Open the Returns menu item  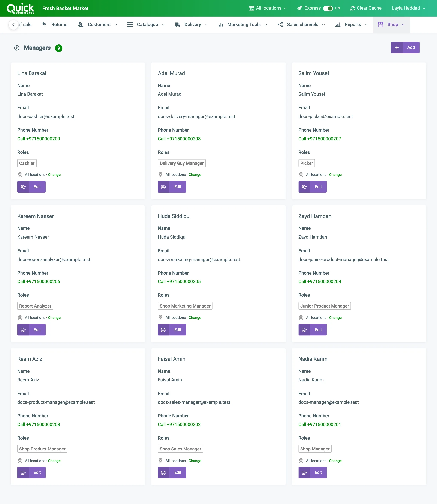55,25
